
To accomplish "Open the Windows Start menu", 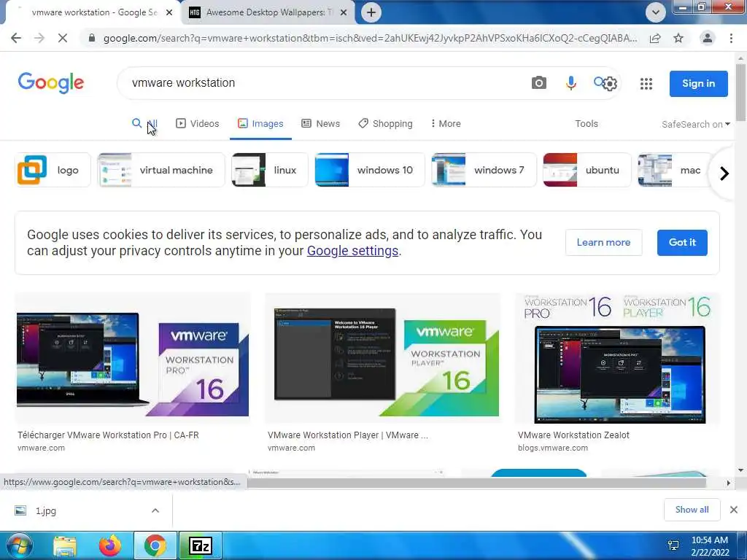I will pos(18,545).
